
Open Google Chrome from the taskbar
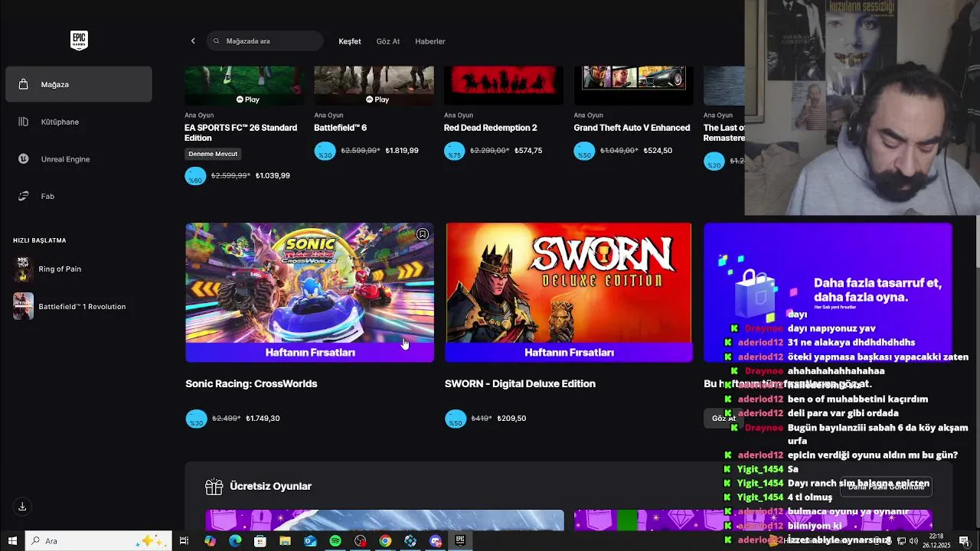pos(385,541)
